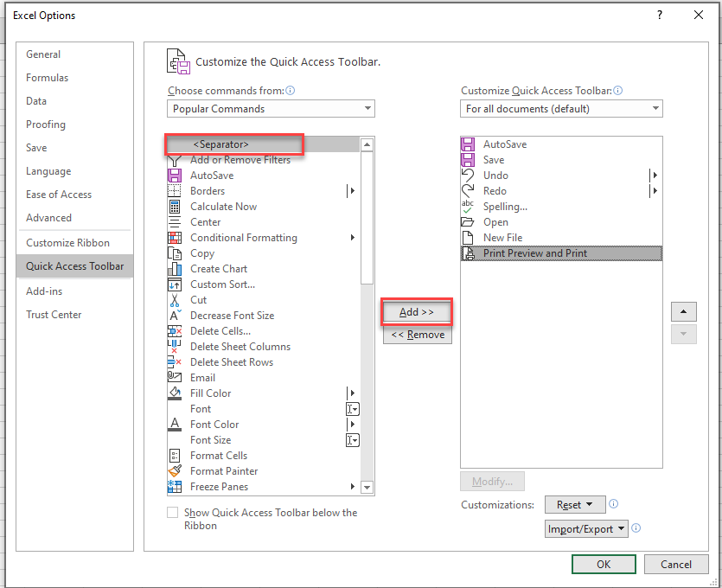Select the Borders icon in the commands list
Viewport: 722px width, 588px height.
pyautogui.click(x=175, y=191)
